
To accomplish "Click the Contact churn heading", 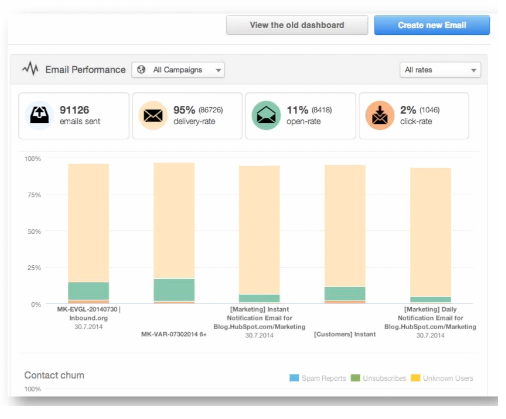I will 54,375.
